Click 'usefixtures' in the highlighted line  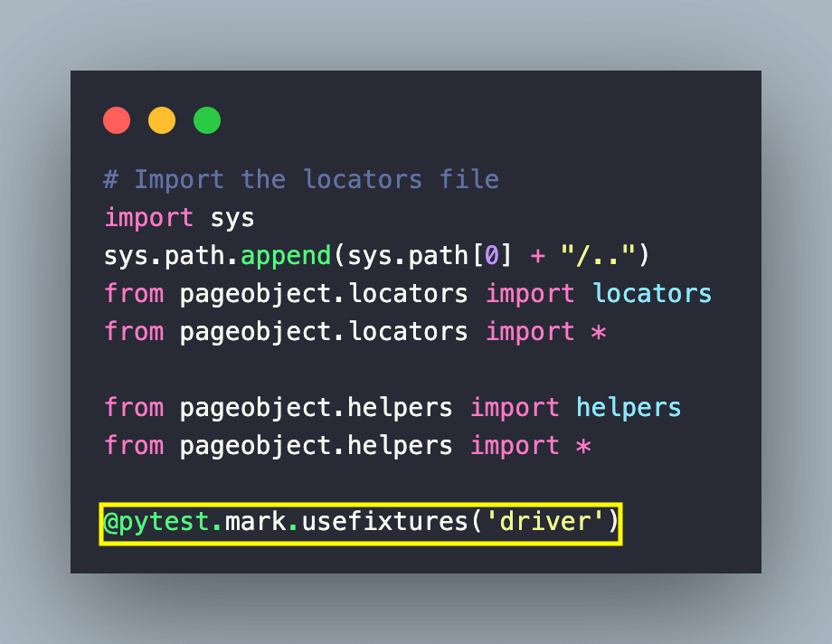pos(384,521)
